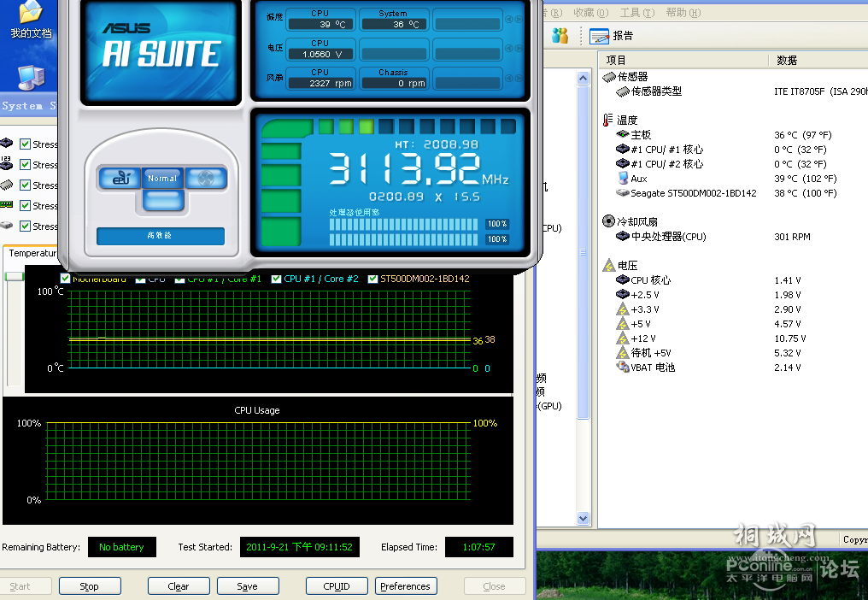
Task: Click the chip icon beside CPU 核心
Action: [x=623, y=279]
